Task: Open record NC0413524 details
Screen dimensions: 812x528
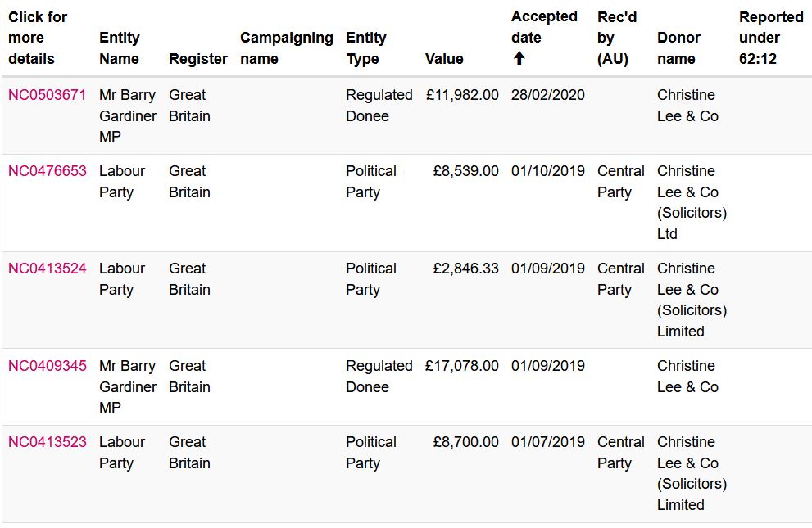Action: coord(48,268)
